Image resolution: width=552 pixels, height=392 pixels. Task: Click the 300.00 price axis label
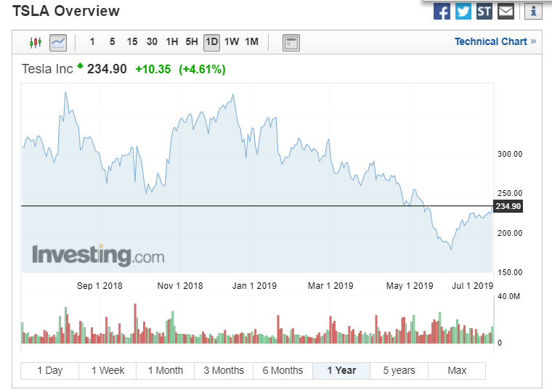[510, 154]
